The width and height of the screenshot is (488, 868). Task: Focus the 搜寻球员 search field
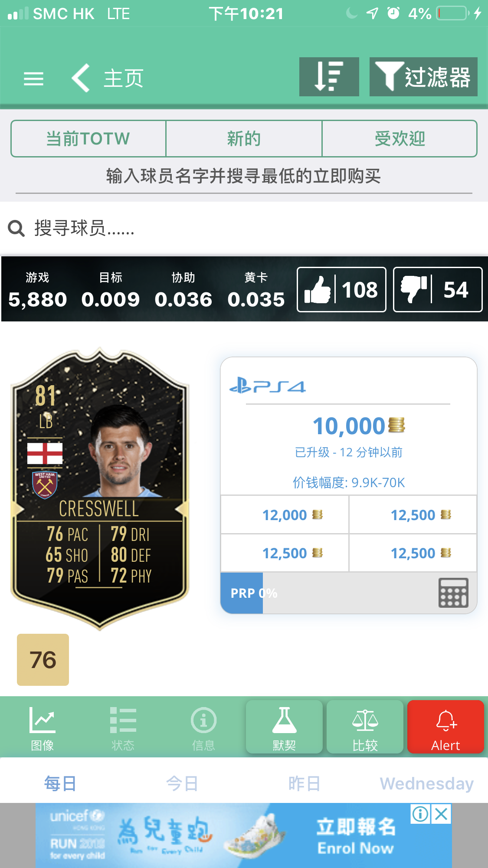[x=244, y=228]
